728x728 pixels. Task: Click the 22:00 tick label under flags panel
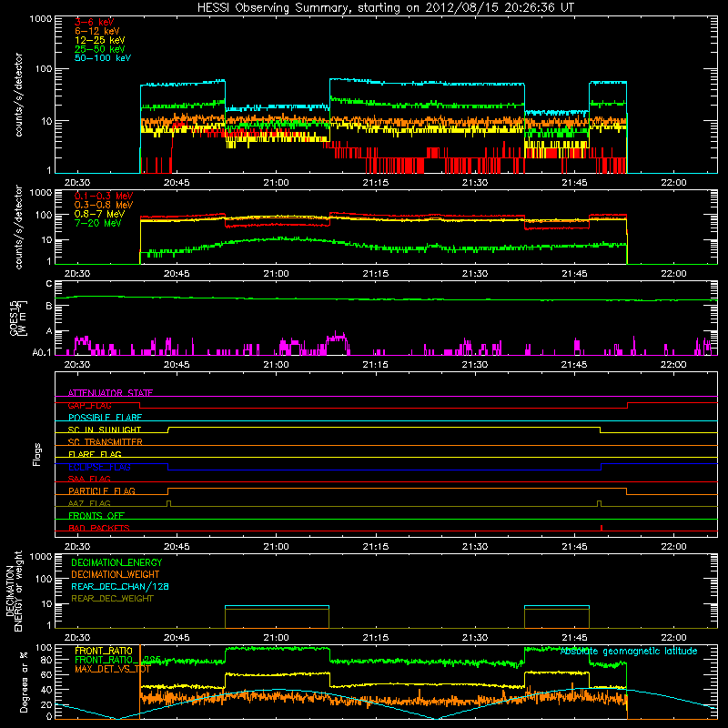(673, 547)
